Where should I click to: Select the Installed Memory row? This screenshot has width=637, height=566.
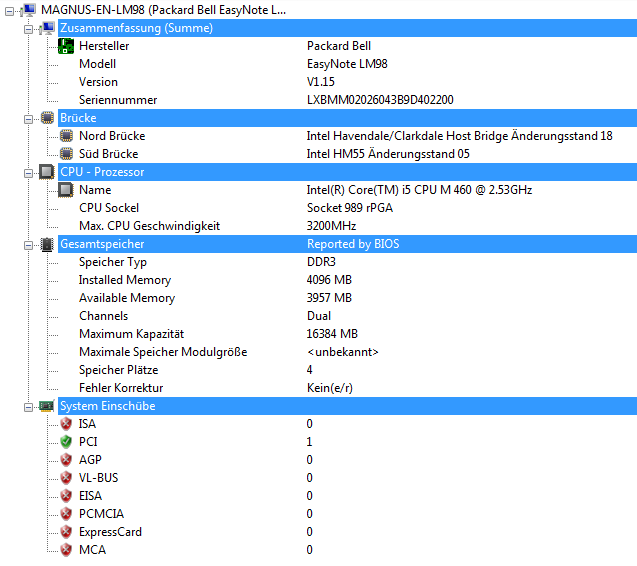(347, 280)
